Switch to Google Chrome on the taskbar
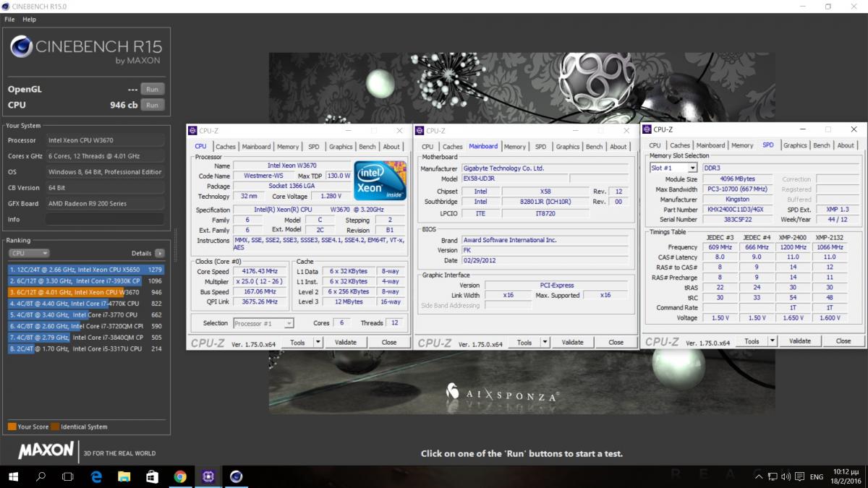Viewport: 868px width, 488px height. pyautogui.click(x=180, y=476)
